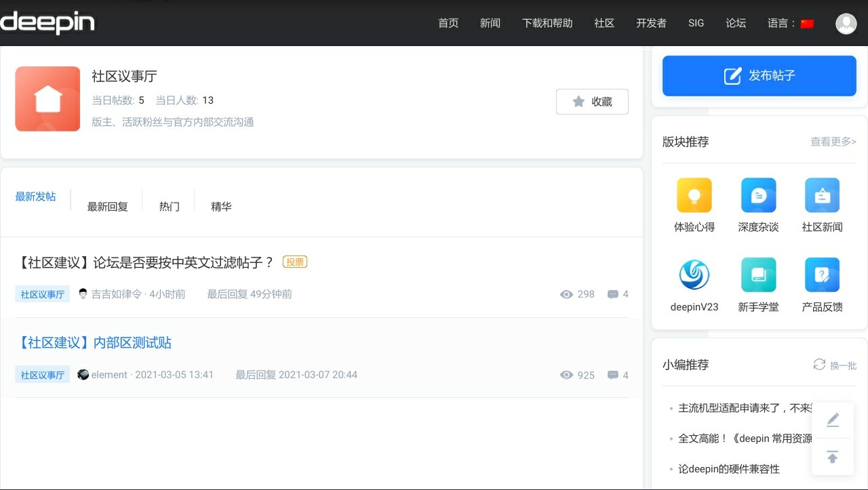
Task: Click the 版块推荐 heading
Action: tap(686, 142)
